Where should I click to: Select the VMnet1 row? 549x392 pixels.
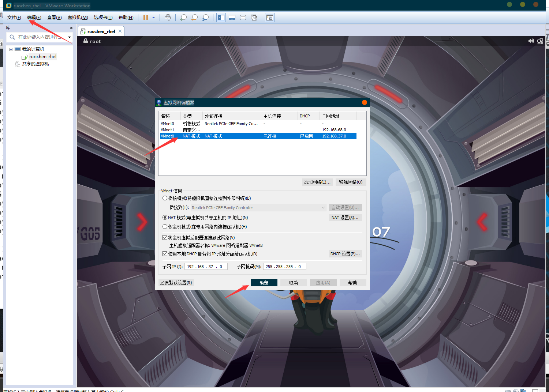pos(258,130)
